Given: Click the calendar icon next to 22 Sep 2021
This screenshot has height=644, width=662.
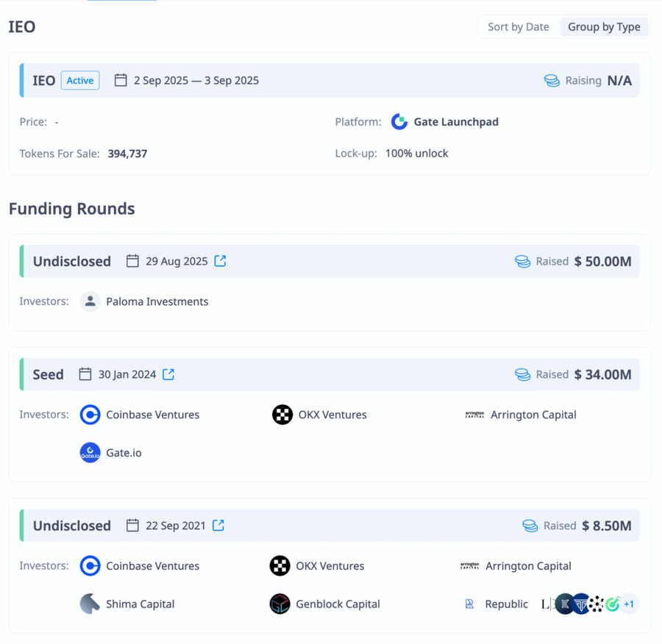Looking at the screenshot, I should 132,526.
